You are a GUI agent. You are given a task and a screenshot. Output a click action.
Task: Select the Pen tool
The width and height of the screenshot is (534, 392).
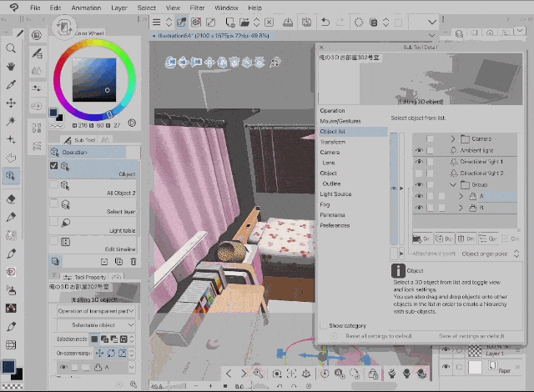pyautogui.click(x=11, y=217)
